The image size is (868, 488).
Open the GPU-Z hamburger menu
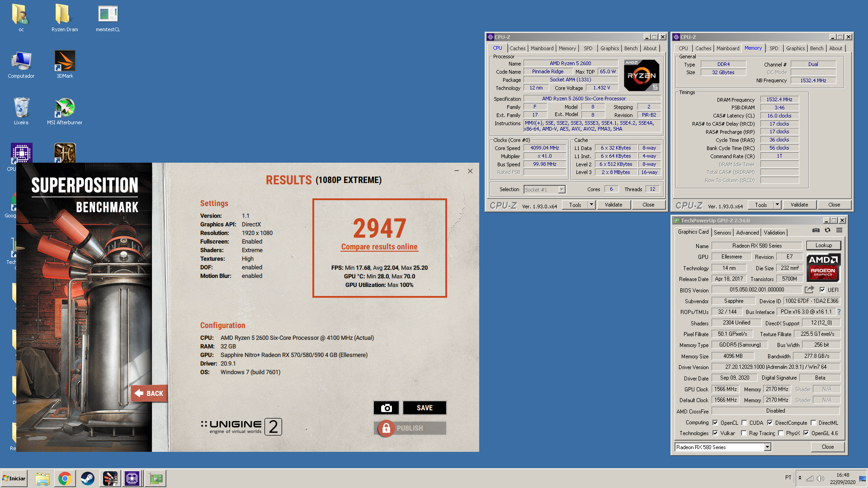coord(840,230)
